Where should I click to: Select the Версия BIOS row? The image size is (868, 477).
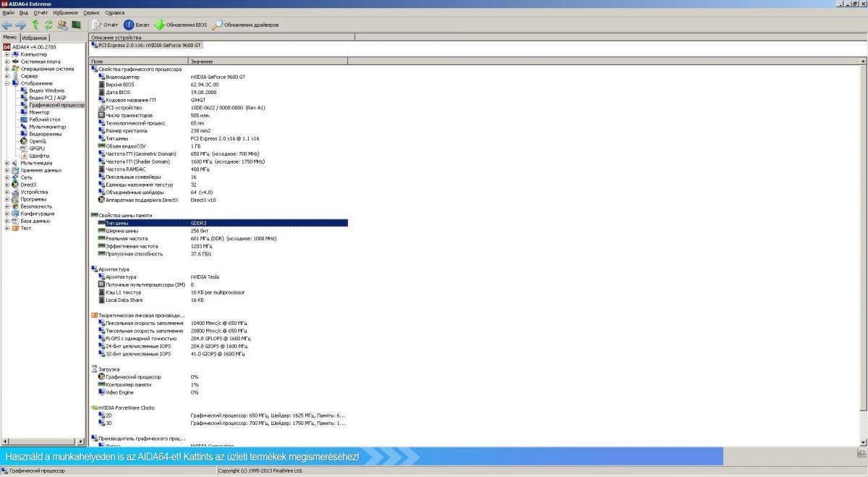pyautogui.click(x=218, y=84)
